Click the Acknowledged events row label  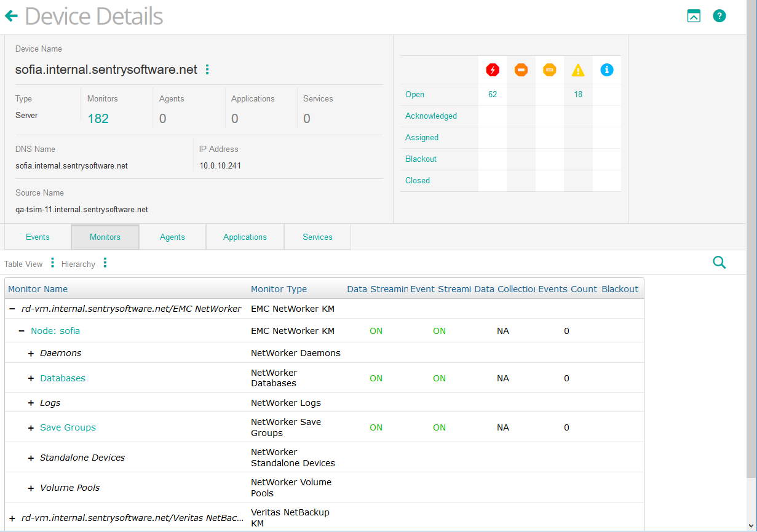[430, 116]
